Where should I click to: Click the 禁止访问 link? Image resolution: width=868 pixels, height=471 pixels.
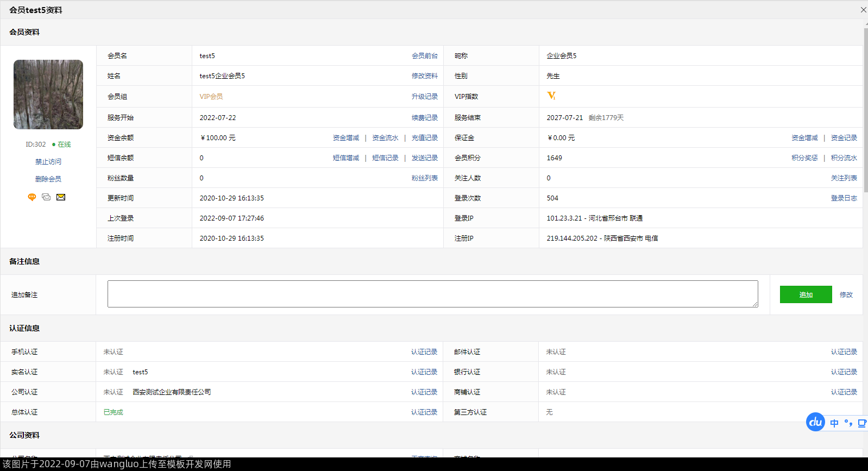48,162
